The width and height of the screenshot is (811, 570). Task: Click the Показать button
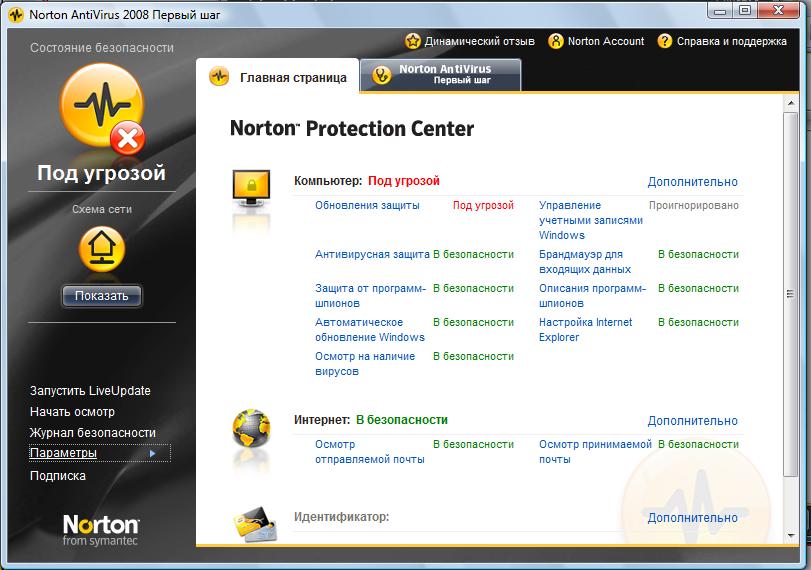pyautogui.click(x=102, y=296)
